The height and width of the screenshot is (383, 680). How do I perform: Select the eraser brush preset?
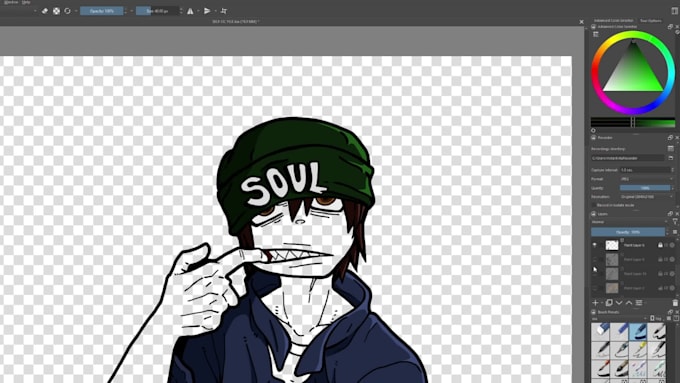pyautogui.click(x=601, y=331)
